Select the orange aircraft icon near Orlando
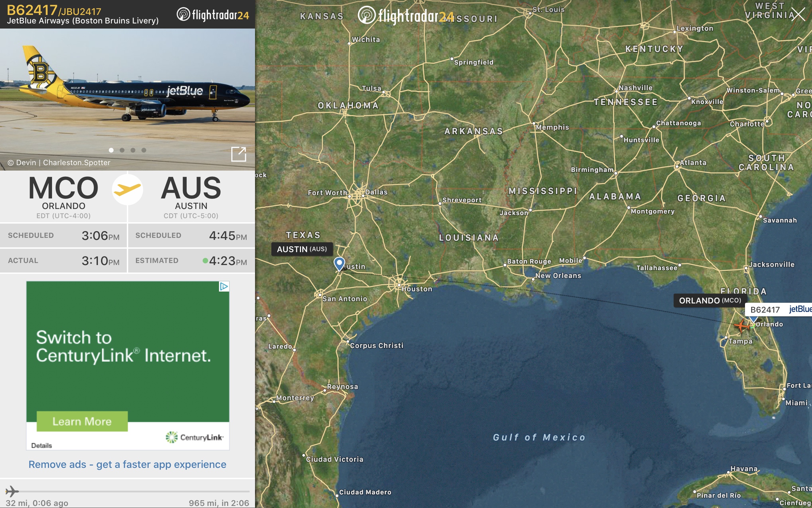Viewport: 812px width, 508px height. (742, 326)
